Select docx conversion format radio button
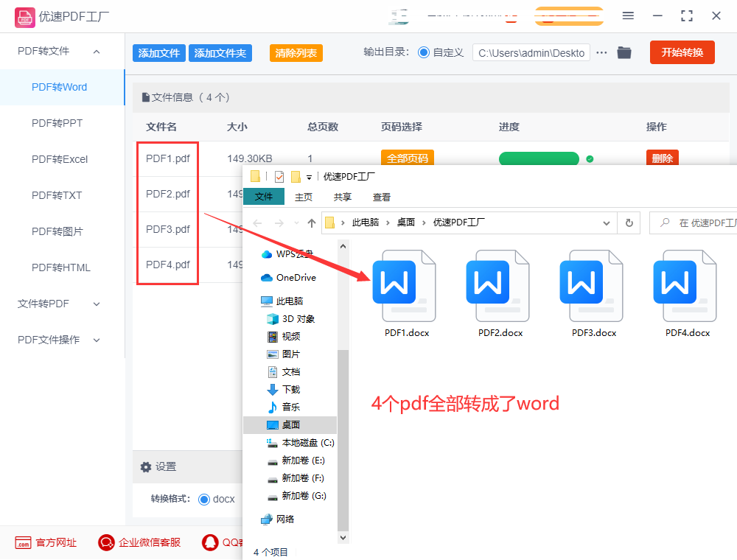Screen dimensions: 737x560 (204, 500)
